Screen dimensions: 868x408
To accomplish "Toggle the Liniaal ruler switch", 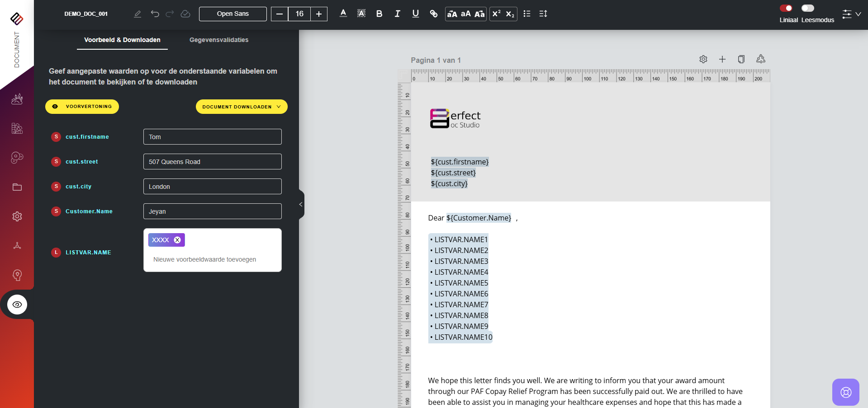I will coord(786,8).
